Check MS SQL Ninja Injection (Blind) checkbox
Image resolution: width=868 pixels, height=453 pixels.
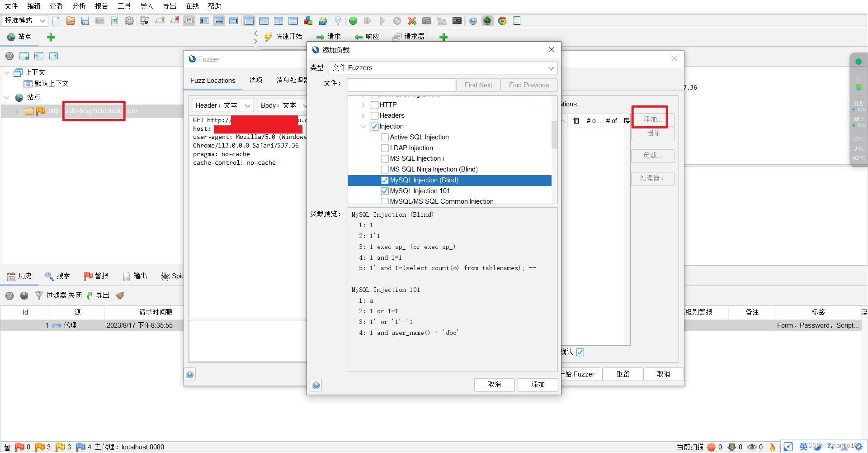coord(385,170)
